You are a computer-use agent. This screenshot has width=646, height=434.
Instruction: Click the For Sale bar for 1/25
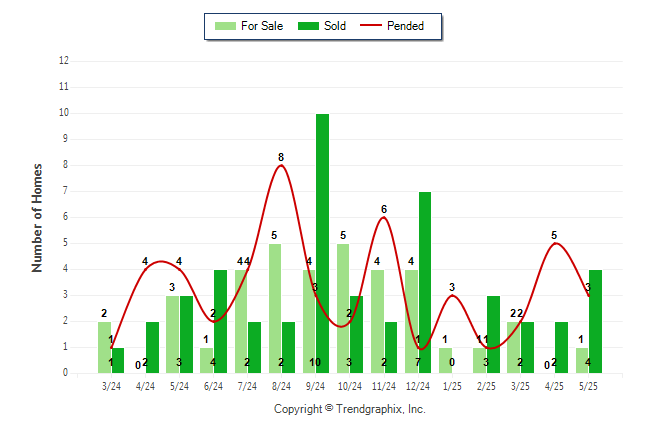click(x=445, y=360)
